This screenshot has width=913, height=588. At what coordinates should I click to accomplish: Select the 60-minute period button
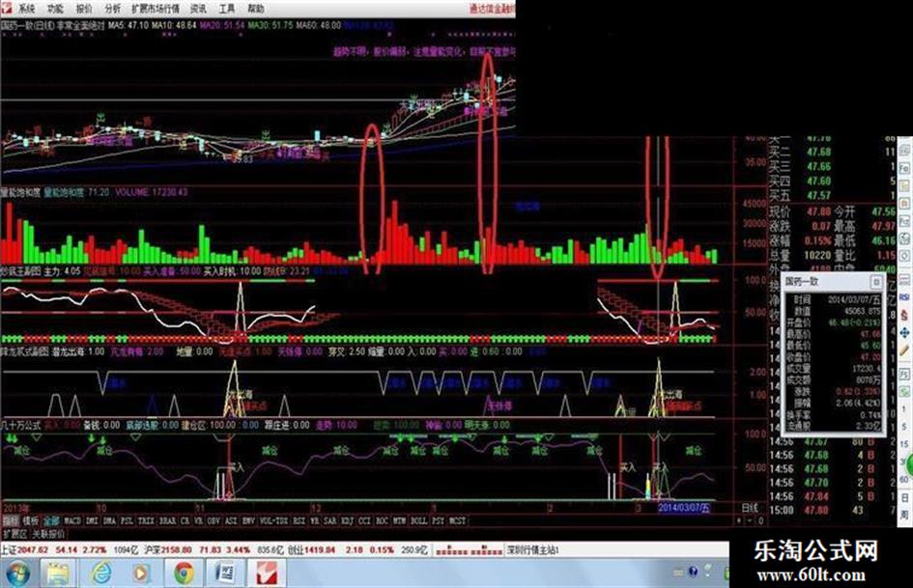[x=904, y=479]
